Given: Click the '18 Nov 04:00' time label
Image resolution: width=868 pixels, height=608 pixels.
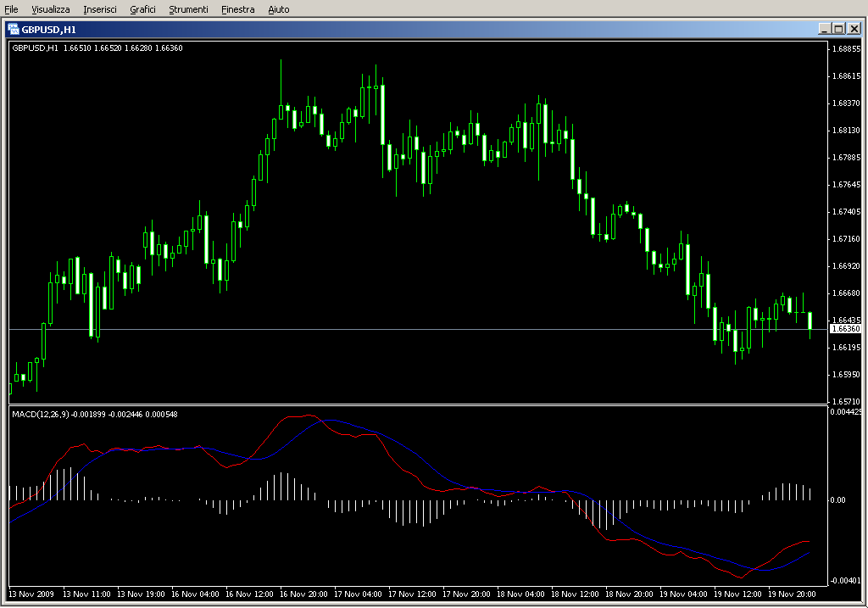Looking at the screenshot, I should point(521,594).
